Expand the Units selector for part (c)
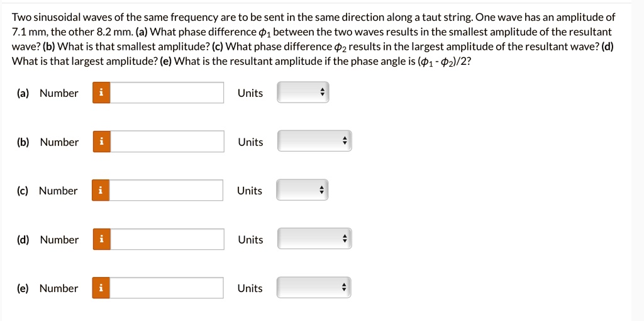 point(303,191)
